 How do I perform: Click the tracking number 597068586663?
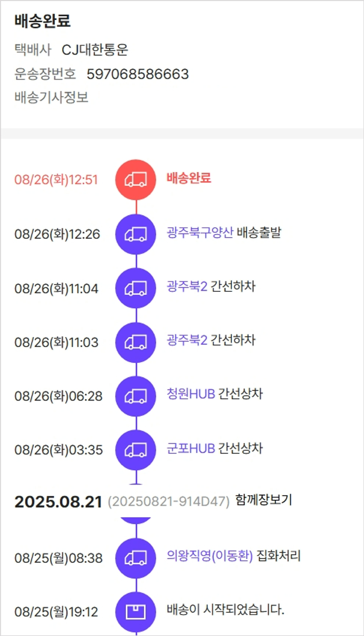(x=138, y=74)
